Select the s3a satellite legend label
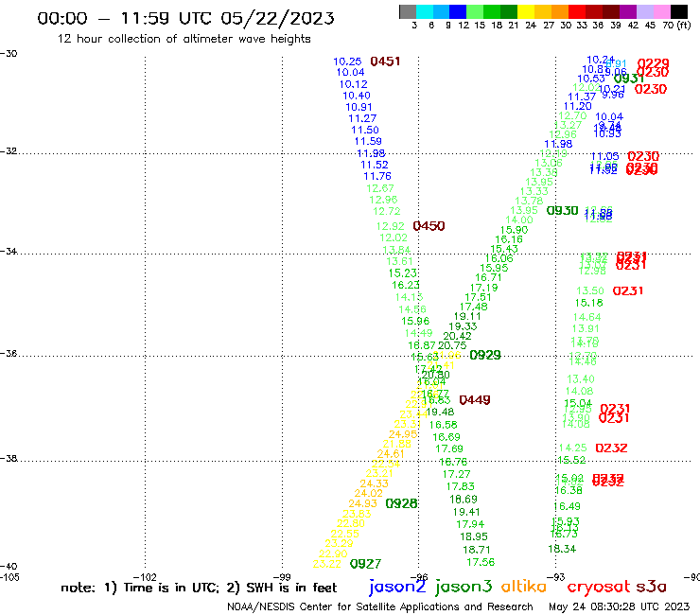The width and height of the screenshot is (700, 615). pyautogui.click(x=652, y=587)
